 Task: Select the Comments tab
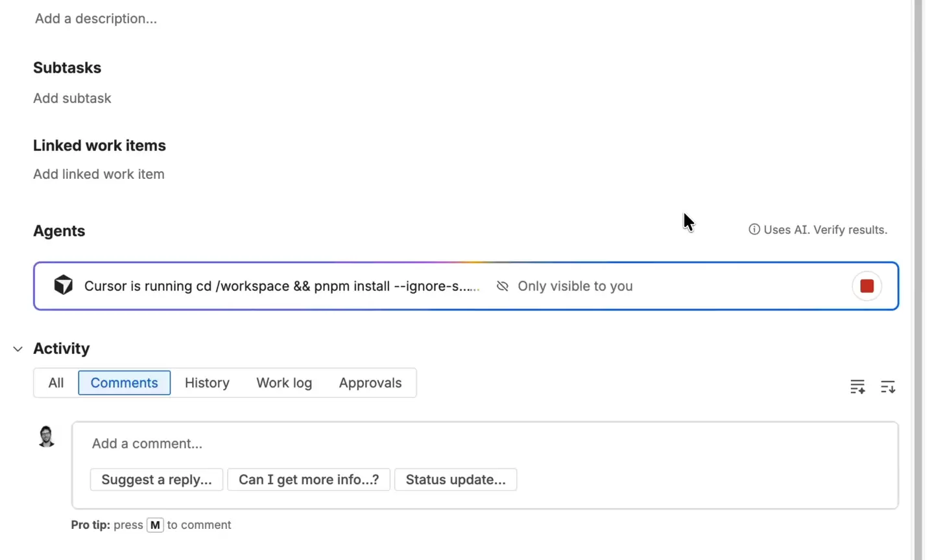point(124,382)
